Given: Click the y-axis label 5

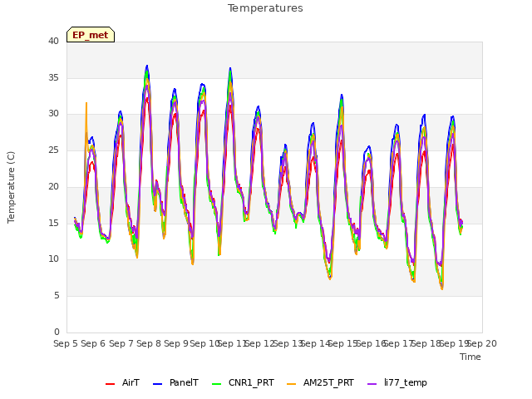Looking at the screenshot, I should tap(57, 296).
